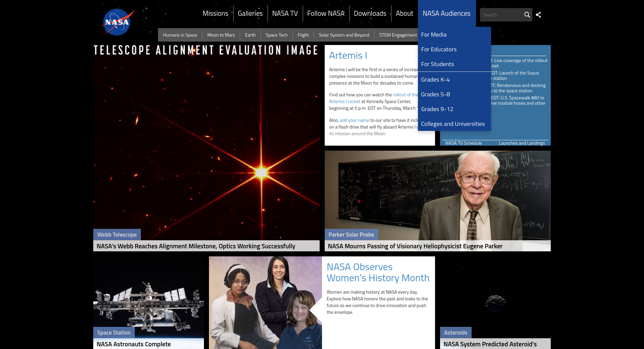Click the Webb Telescope tag
The image size is (644, 349).
tap(117, 235)
